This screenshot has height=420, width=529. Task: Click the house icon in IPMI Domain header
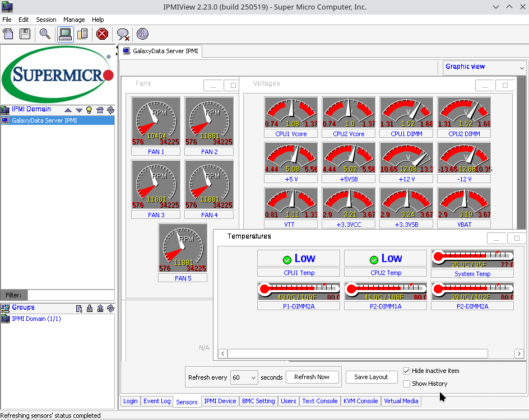pos(100,110)
